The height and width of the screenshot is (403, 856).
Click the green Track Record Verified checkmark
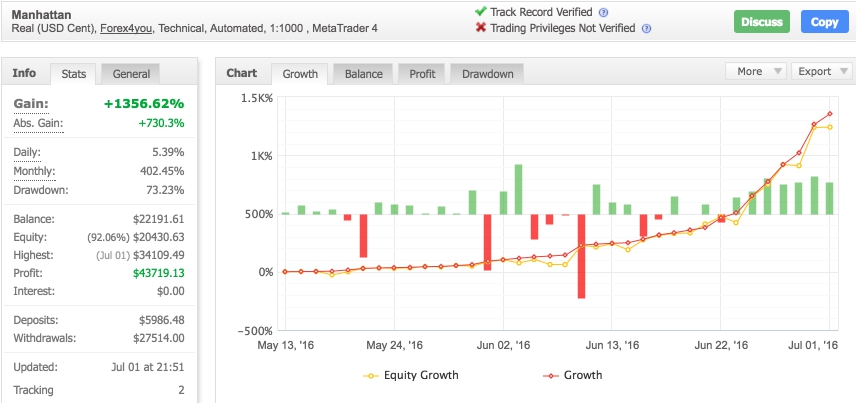click(x=481, y=11)
